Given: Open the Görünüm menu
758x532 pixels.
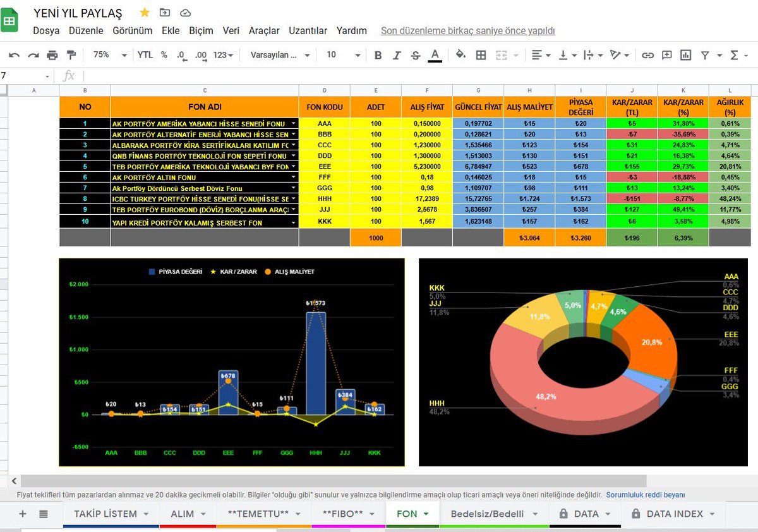Looking at the screenshot, I should click(x=133, y=30).
